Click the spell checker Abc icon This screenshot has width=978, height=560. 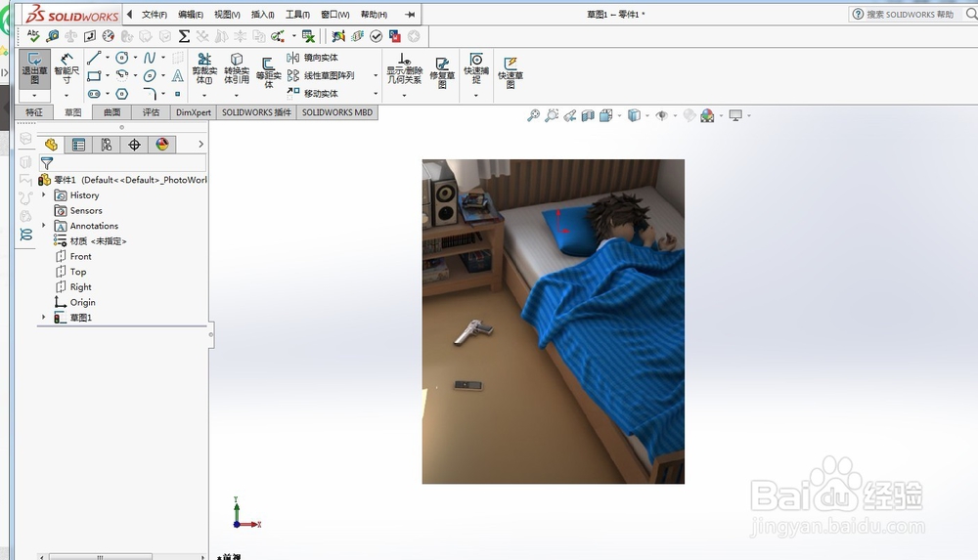[33, 36]
